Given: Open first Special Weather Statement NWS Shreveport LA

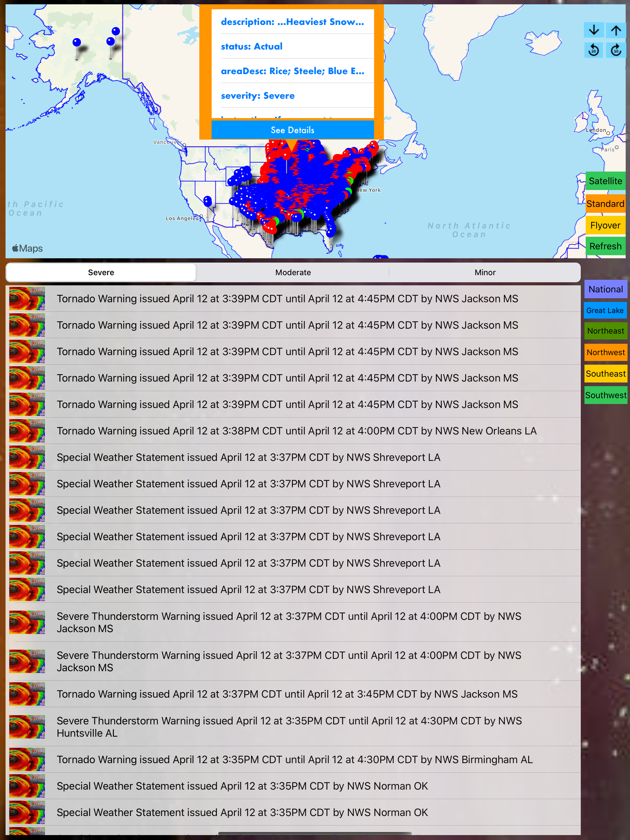Looking at the screenshot, I should tap(293, 457).
